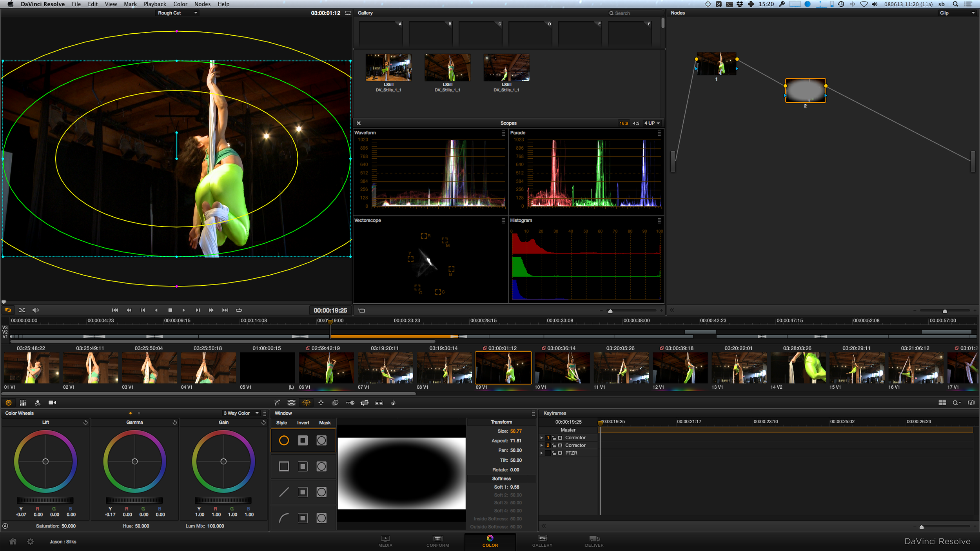Open the RGB Mixer palette icon
This screenshot has height=551, width=980.
pos(37,402)
